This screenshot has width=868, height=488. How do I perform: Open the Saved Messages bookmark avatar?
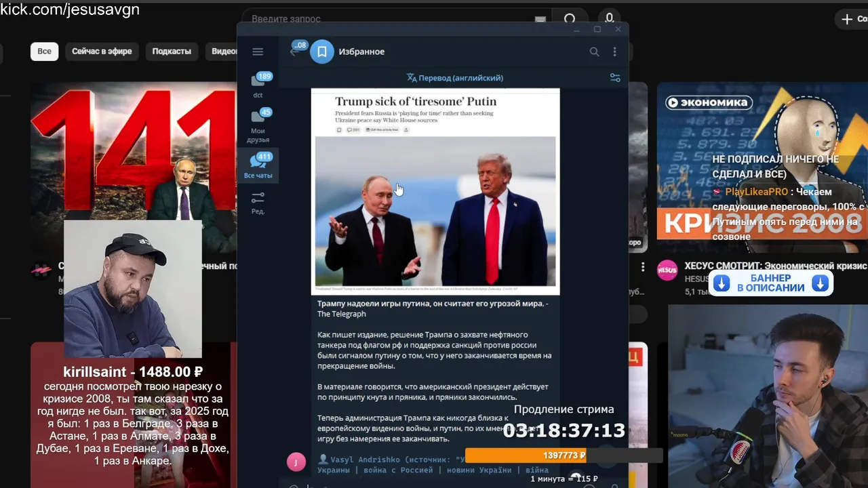pos(322,52)
